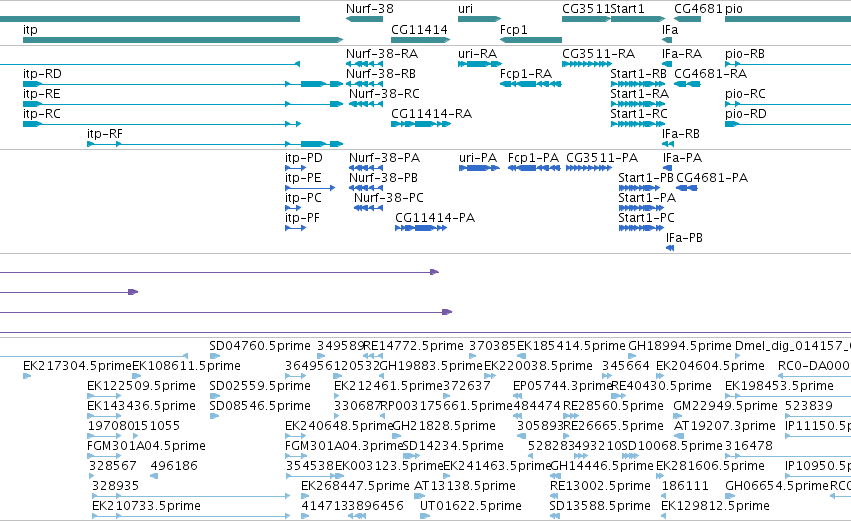Click the uri-PA protein label
The width and height of the screenshot is (851, 521).
coord(478,158)
